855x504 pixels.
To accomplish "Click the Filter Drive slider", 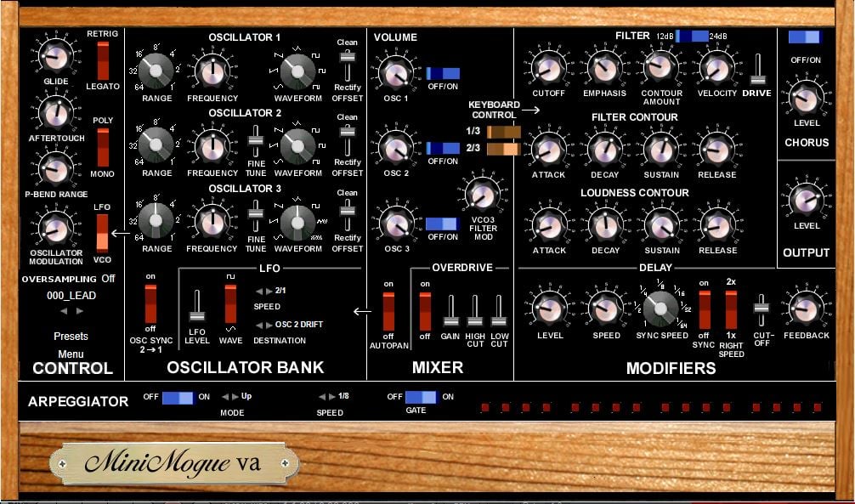I will pyautogui.click(x=758, y=70).
